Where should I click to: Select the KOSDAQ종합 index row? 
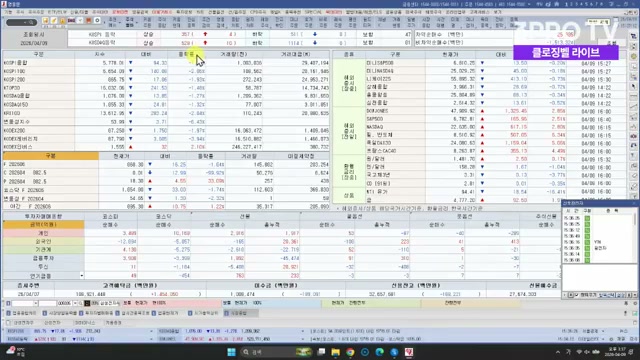click(166, 96)
